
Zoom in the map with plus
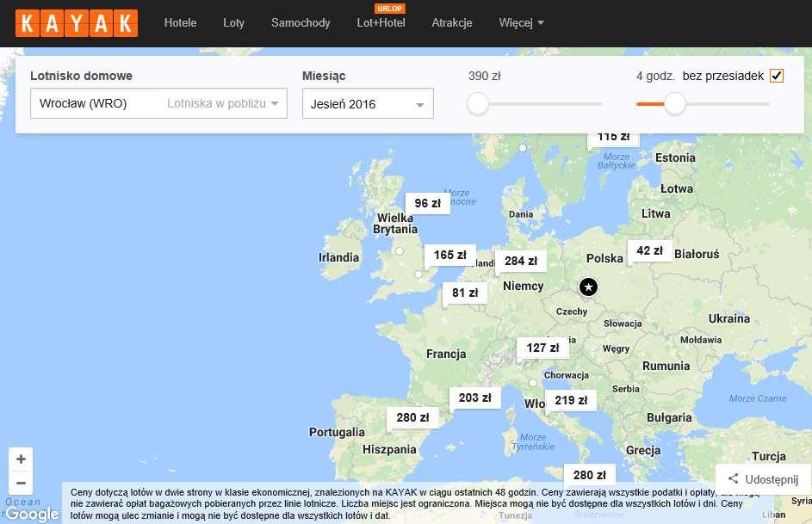21,459
